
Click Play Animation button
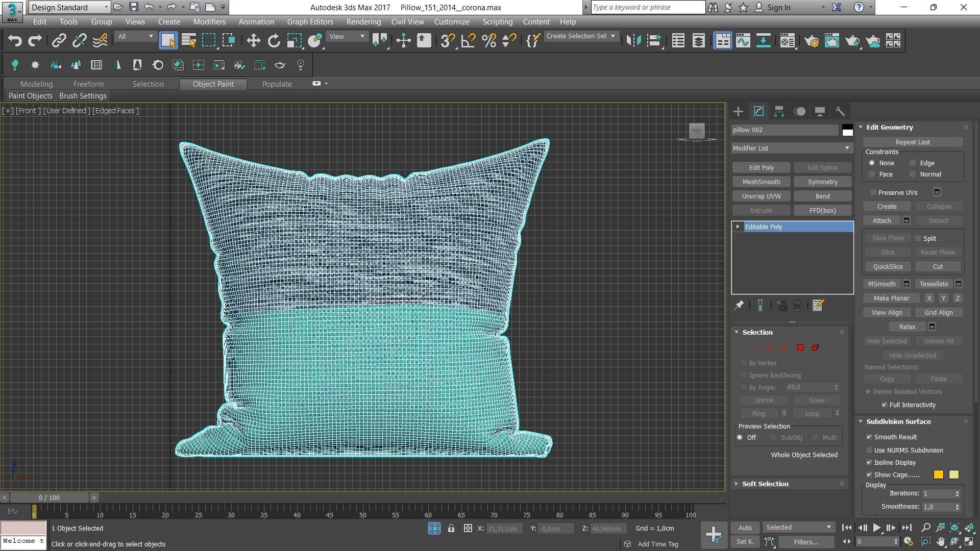[x=877, y=528]
